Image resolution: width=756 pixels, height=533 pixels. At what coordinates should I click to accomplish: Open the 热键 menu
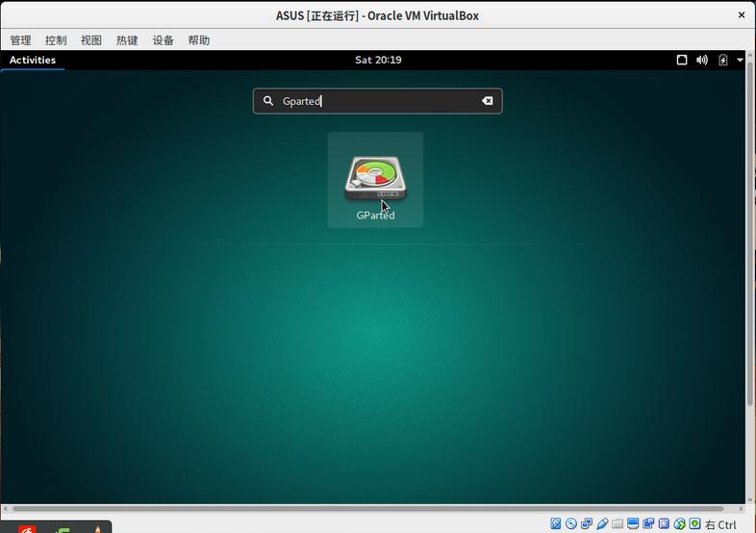[x=127, y=40]
